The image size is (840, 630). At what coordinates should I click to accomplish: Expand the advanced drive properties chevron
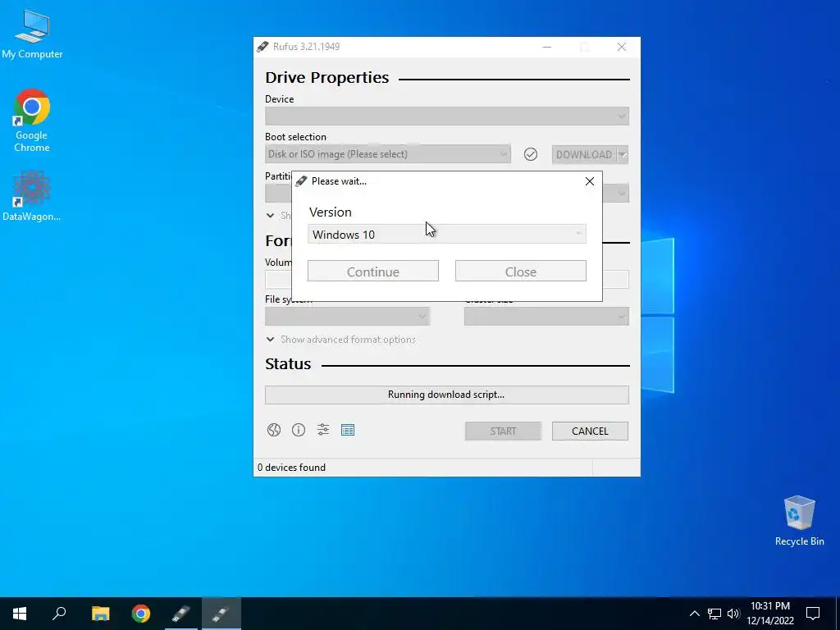(x=270, y=216)
